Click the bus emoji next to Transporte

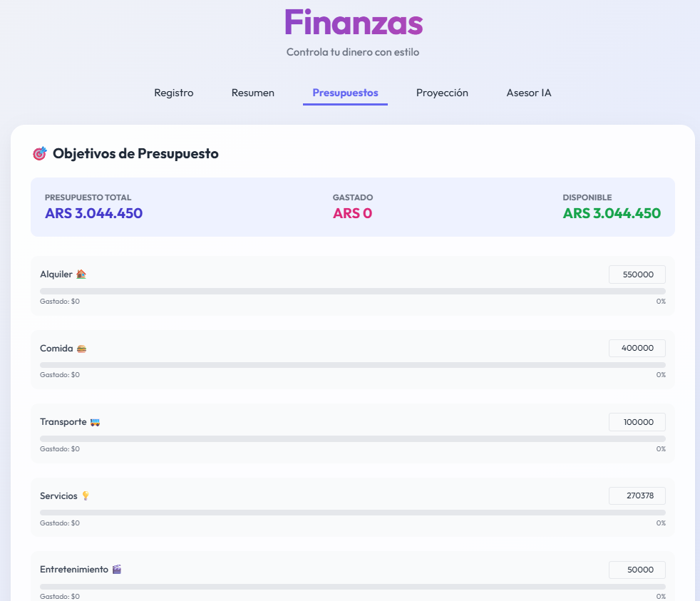click(95, 422)
